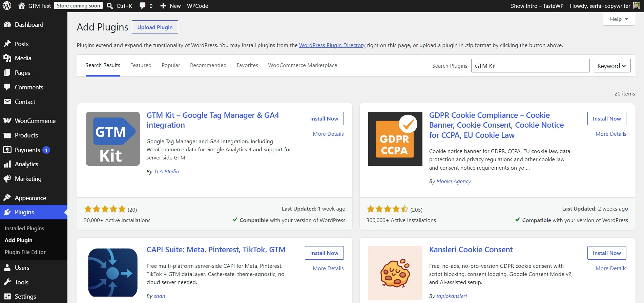This screenshot has height=303, width=644.
Task: Open the GTM Kit plugin title link
Action: pyautogui.click(x=213, y=120)
